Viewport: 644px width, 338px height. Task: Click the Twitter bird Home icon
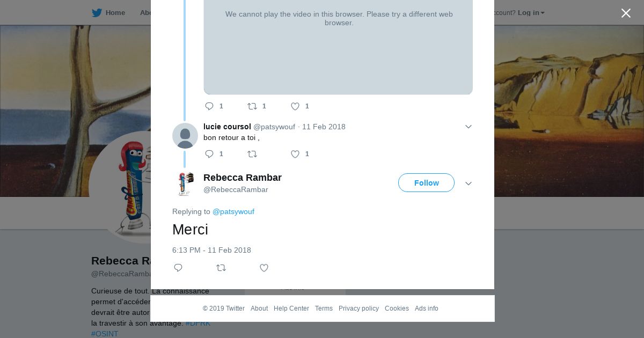[x=97, y=13]
